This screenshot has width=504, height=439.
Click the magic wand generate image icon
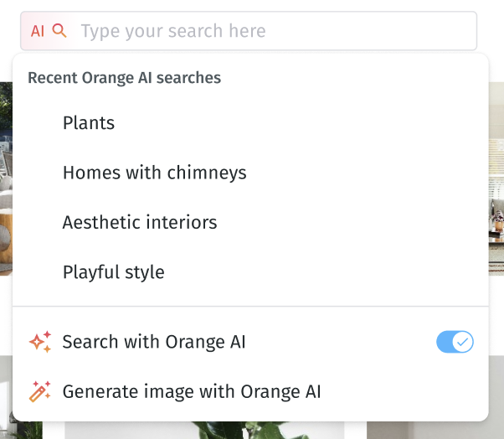click(x=39, y=391)
